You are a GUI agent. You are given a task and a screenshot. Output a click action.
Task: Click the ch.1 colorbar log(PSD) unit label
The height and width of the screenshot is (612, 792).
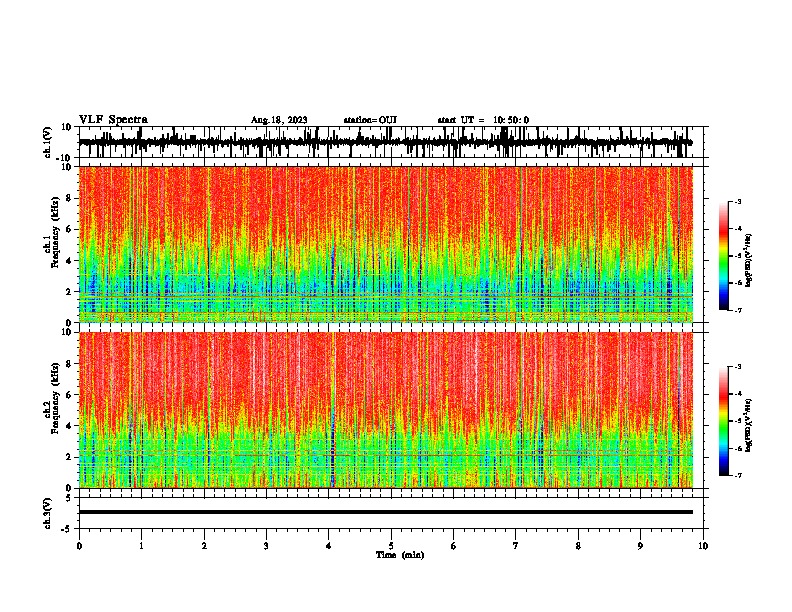749,260
